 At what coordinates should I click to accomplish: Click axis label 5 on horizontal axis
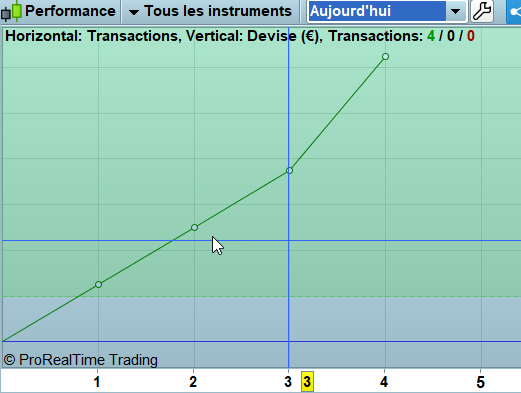[480, 382]
